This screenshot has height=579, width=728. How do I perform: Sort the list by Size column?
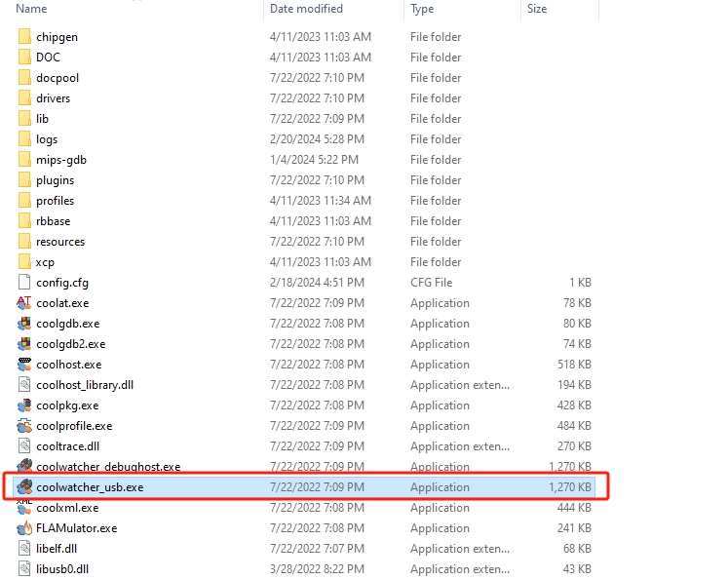pos(537,9)
